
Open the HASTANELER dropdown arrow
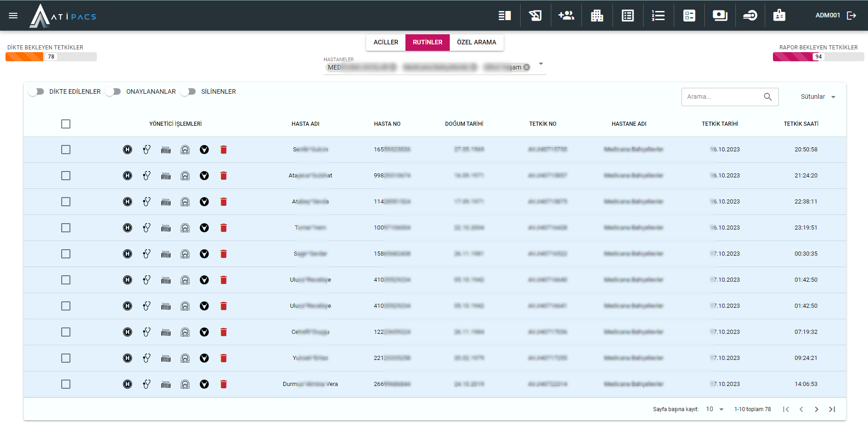[541, 64]
